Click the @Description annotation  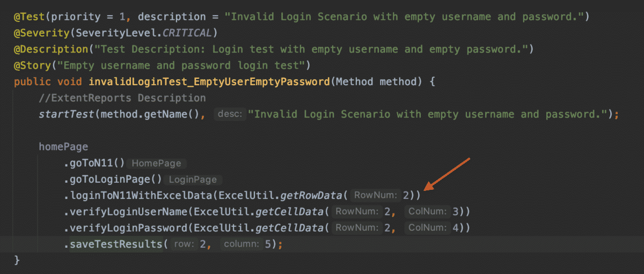[x=50, y=49]
